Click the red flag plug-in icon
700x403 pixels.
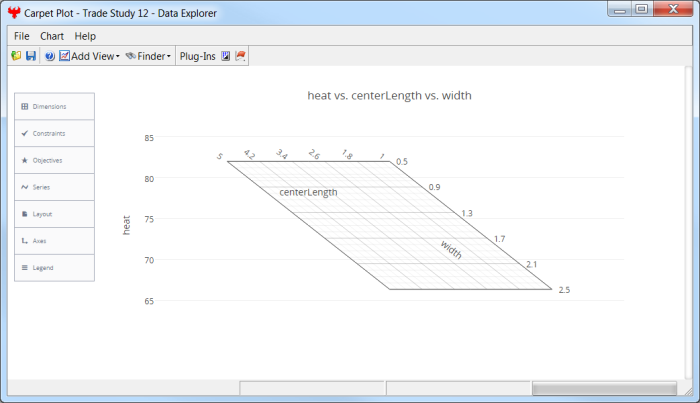tap(241, 56)
